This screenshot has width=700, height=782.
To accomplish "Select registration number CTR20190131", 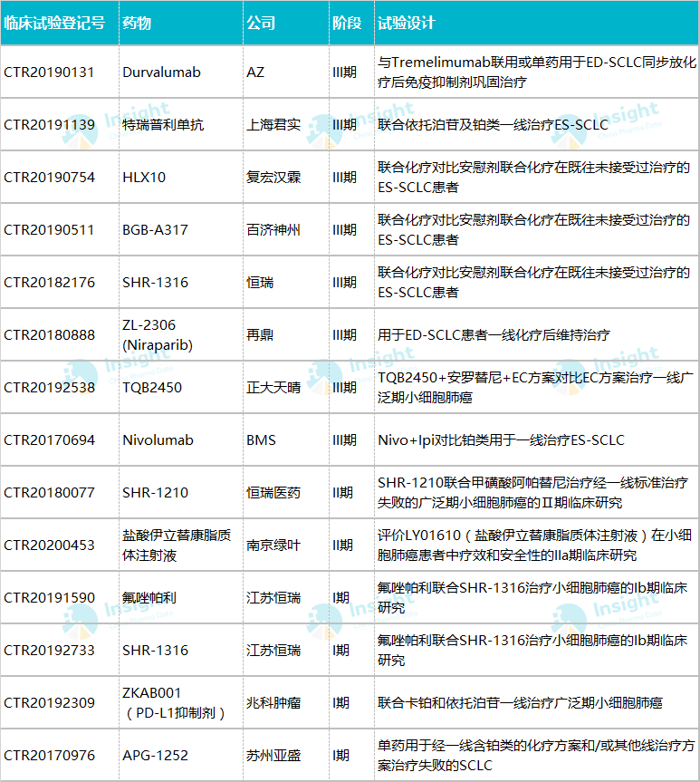I will tap(49, 72).
